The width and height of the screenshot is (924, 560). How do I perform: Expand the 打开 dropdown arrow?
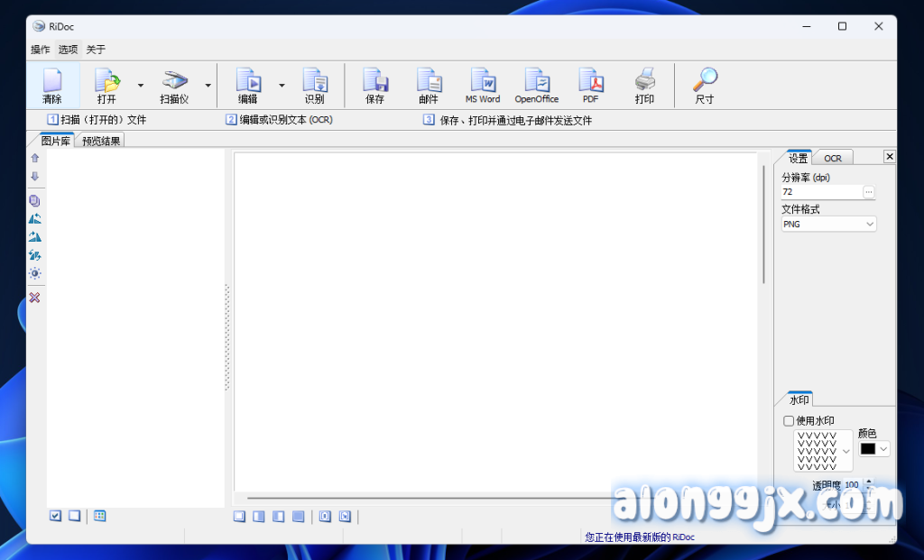140,86
